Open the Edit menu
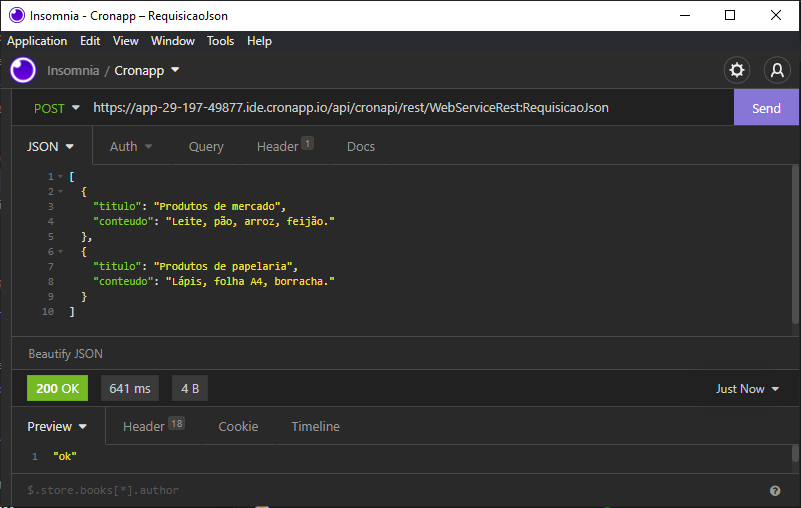 [90, 41]
